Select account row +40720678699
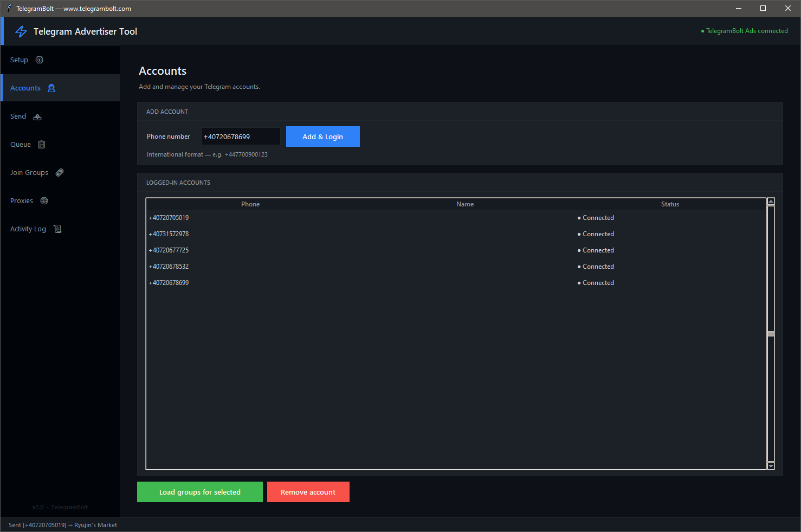This screenshot has width=801, height=532. [456, 283]
